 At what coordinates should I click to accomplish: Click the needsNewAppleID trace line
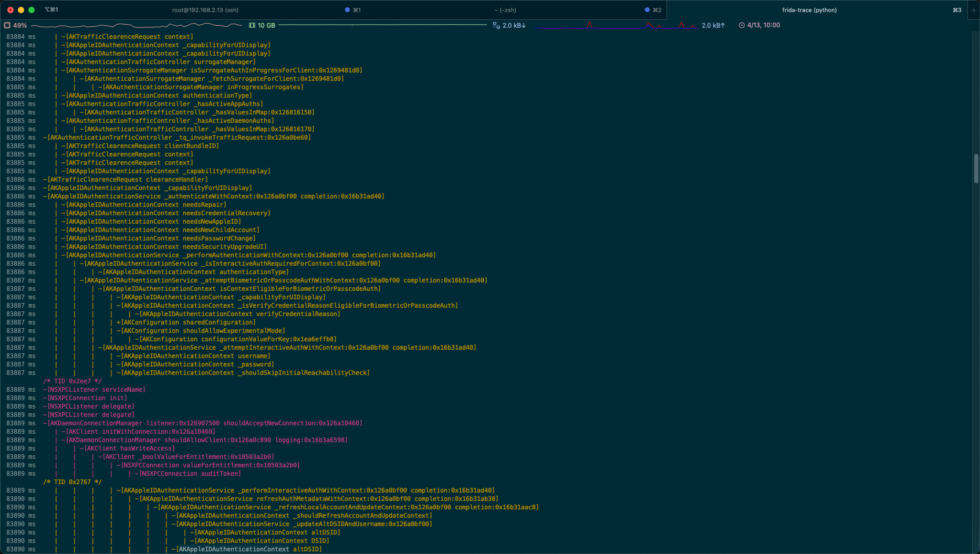[x=151, y=222]
